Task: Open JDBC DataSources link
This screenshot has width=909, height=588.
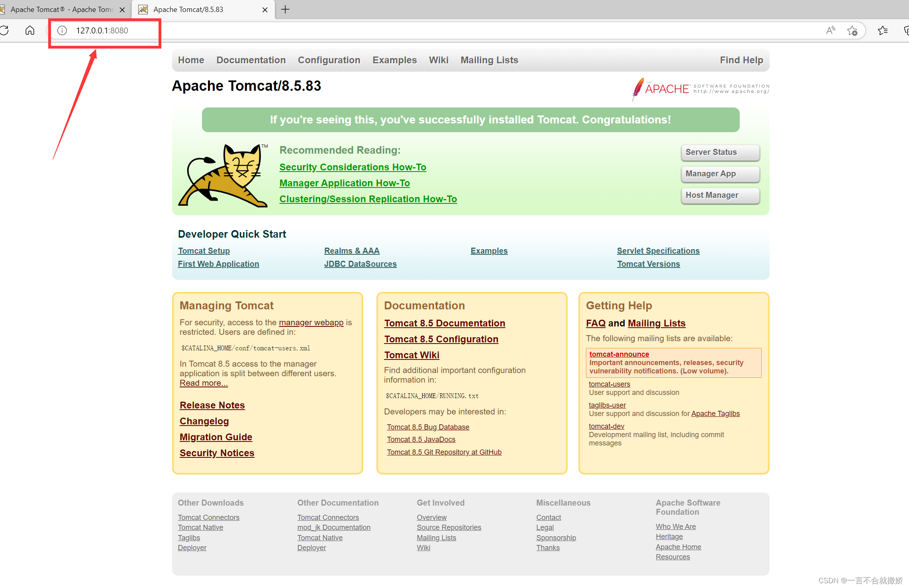Action: tap(360, 264)
